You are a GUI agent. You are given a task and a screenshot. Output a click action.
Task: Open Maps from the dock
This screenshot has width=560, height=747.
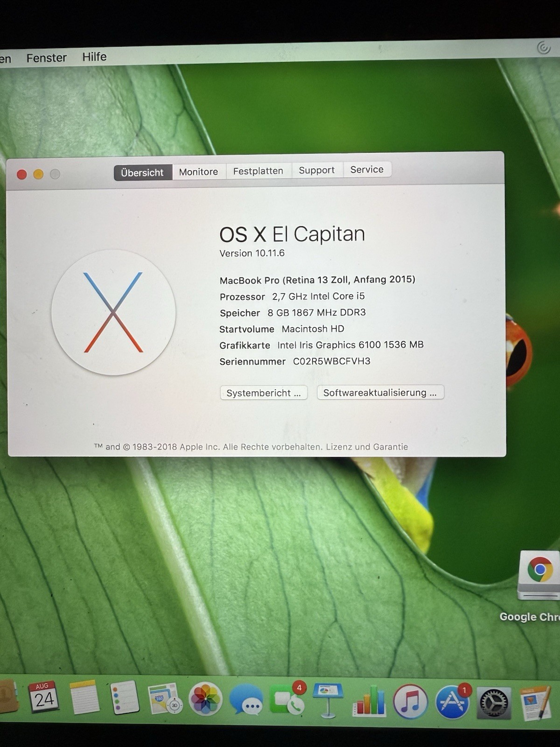coord(165,698)
